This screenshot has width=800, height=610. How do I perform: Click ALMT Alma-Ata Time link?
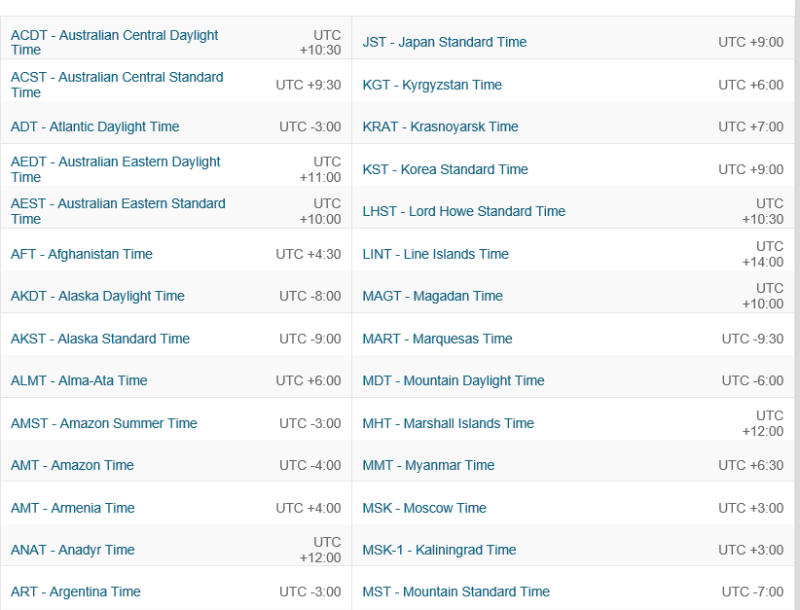(x=79, y=381)
